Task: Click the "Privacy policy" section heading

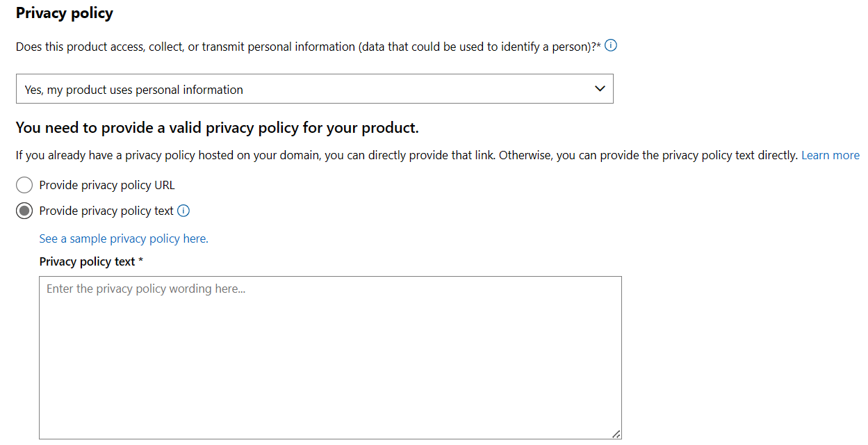Action: (x=65, y=13)
